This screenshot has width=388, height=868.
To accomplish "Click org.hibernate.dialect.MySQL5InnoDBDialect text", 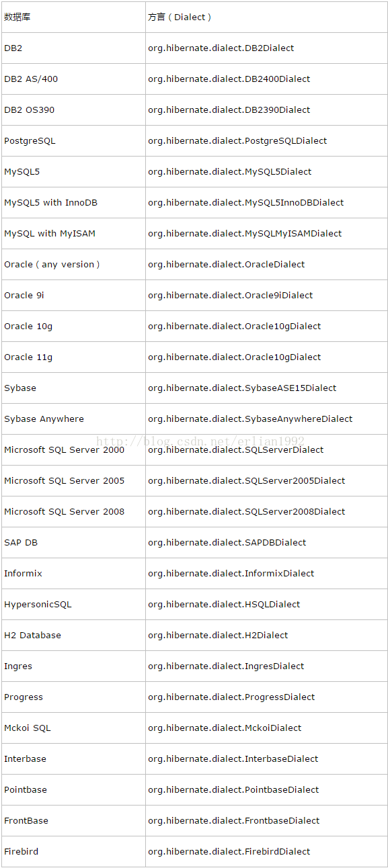I will pyautogui.click(x=245, y=203).
